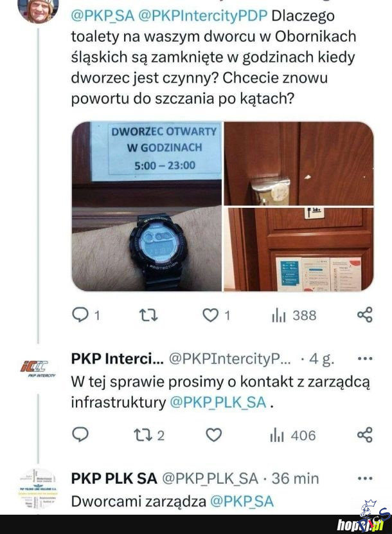Share the PKP Intercity reply
Image resolution: width=392 pixels, height=534 pixels.
tap(365, 435)
